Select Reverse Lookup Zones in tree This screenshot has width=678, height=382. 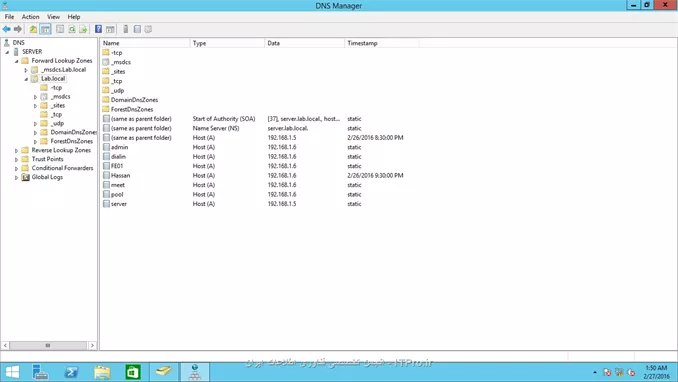[61, 150]
